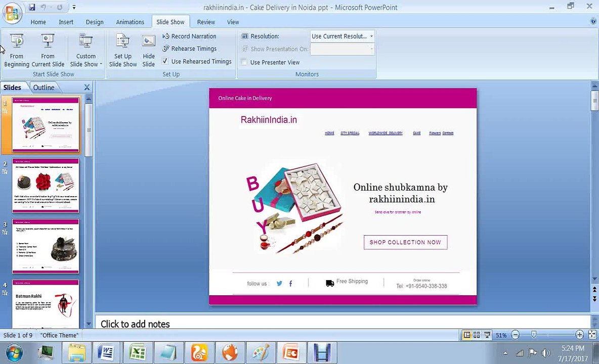Open Excel from the taskbar
This screenshot has width=599, height=364.
(137, 352)
